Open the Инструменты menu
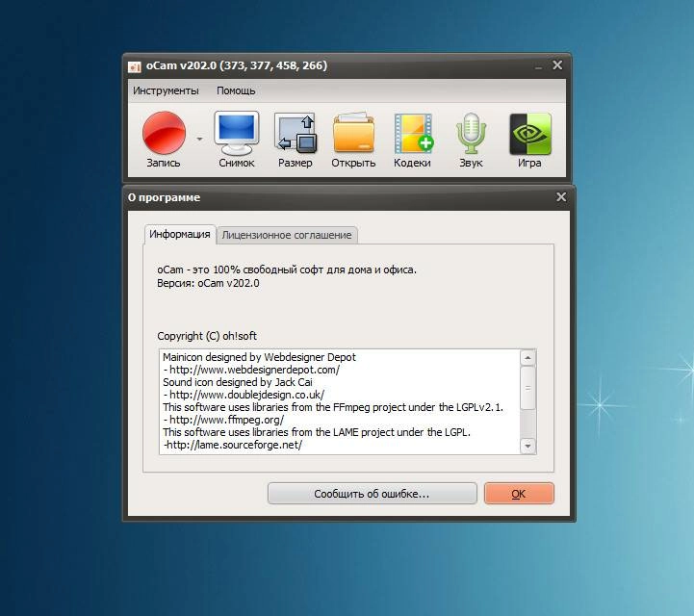 166,90
